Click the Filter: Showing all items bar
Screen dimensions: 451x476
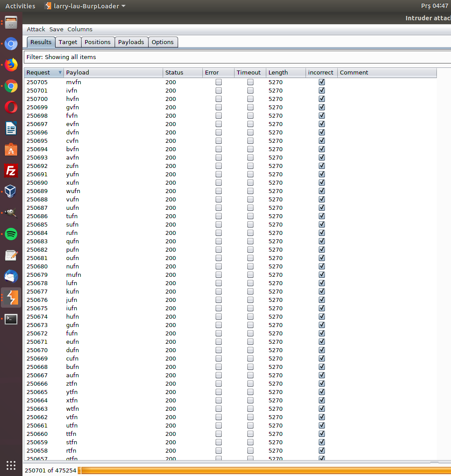[x=237, y=57]
